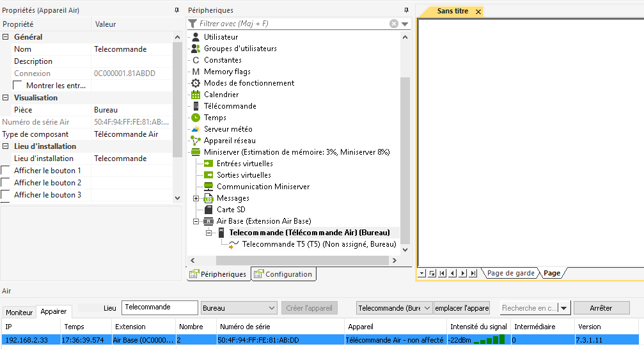
Task: Click the Lieu input field with Telecommande
Action: click(160, 307)
